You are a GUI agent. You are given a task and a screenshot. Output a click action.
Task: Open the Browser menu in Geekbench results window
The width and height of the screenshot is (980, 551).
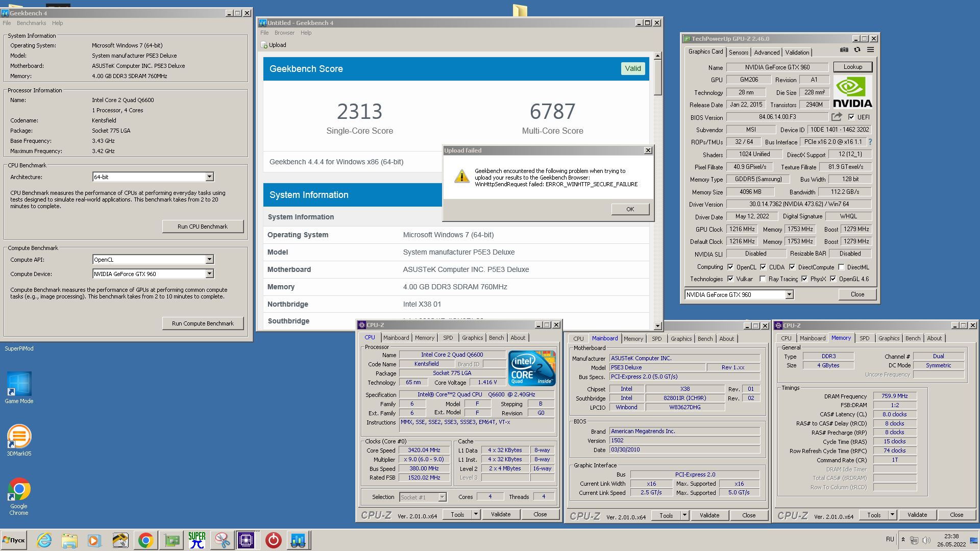pos(284,33)
